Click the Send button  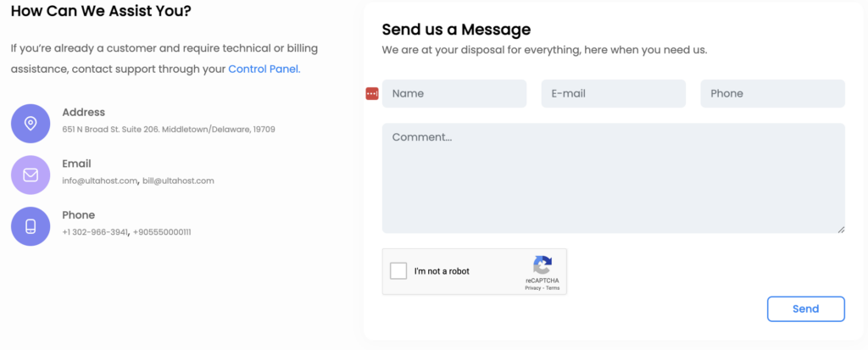tap(806, 309)
